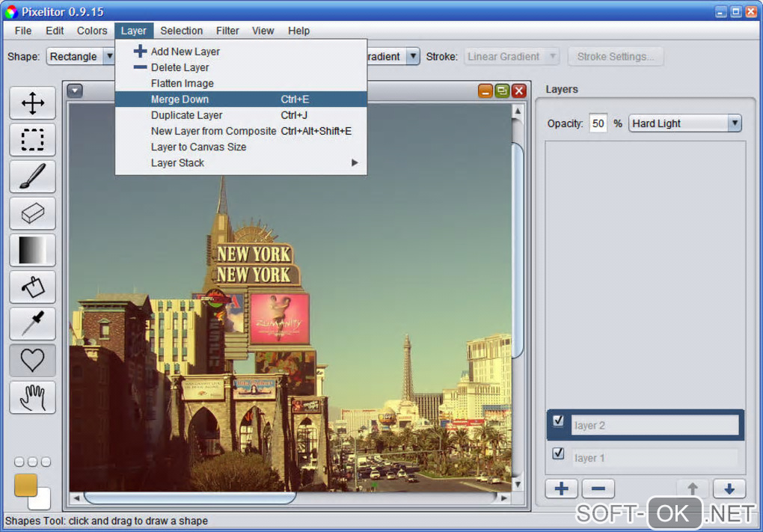Screen dimensions: 763x532
Task: Select the Paint Bucket tool
Action: [33, 287]
